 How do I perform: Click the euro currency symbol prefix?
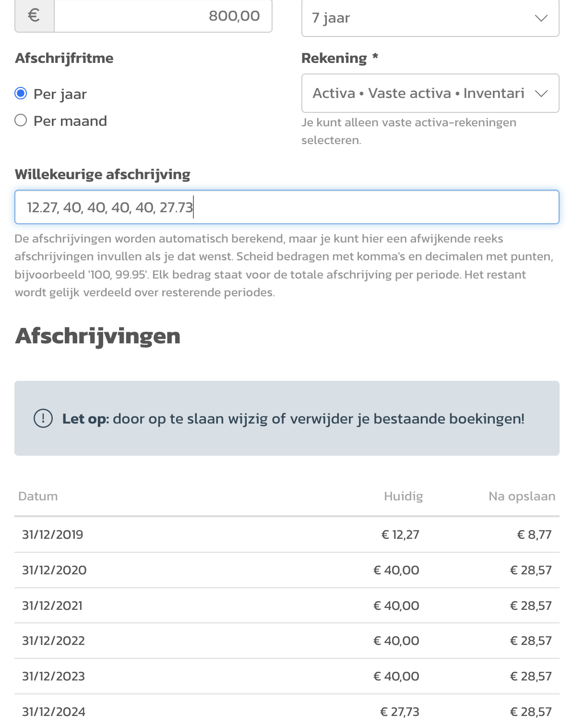tap(34, 16)
